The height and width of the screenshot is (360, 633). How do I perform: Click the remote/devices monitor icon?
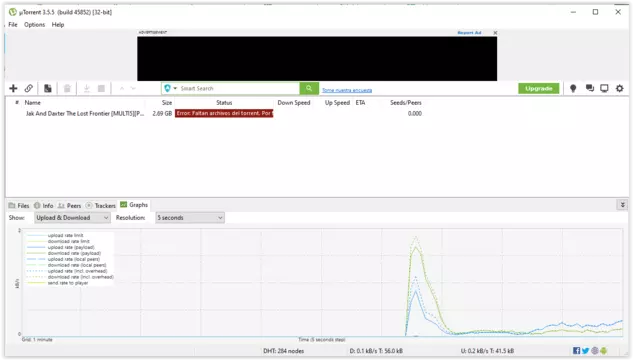point(604,88)
